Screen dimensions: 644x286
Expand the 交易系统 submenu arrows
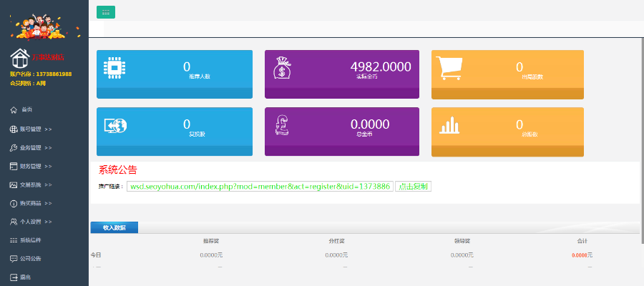(x=48, y=185)
